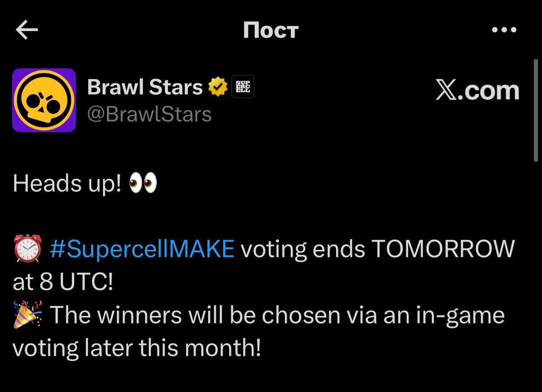Open the @BrawlStars handle link

pyautogui.click(x=149, y=114)
